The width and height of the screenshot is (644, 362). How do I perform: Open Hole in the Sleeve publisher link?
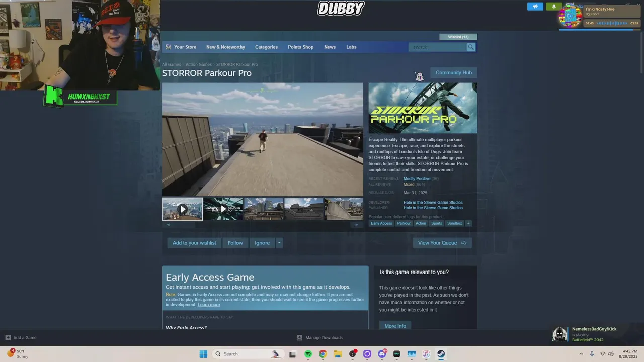click(433, 208)
